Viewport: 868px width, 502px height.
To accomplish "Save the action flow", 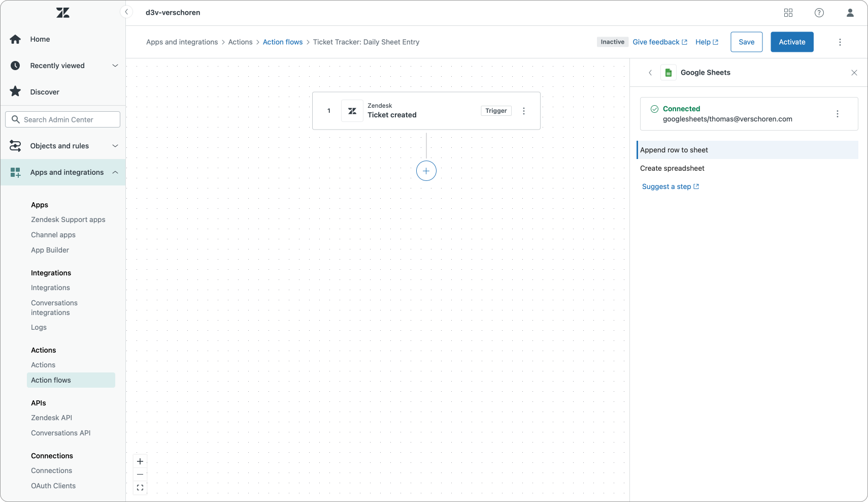I will click(747, 42).
